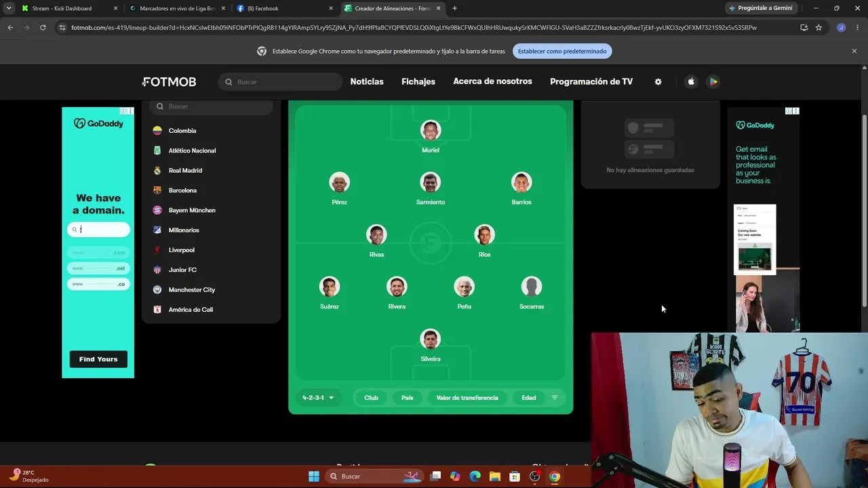Image resolution: width=868 pixels, height=488 pixels.
Task: Open the 4-2-3-1 formation dropdown
Action: 318,398
